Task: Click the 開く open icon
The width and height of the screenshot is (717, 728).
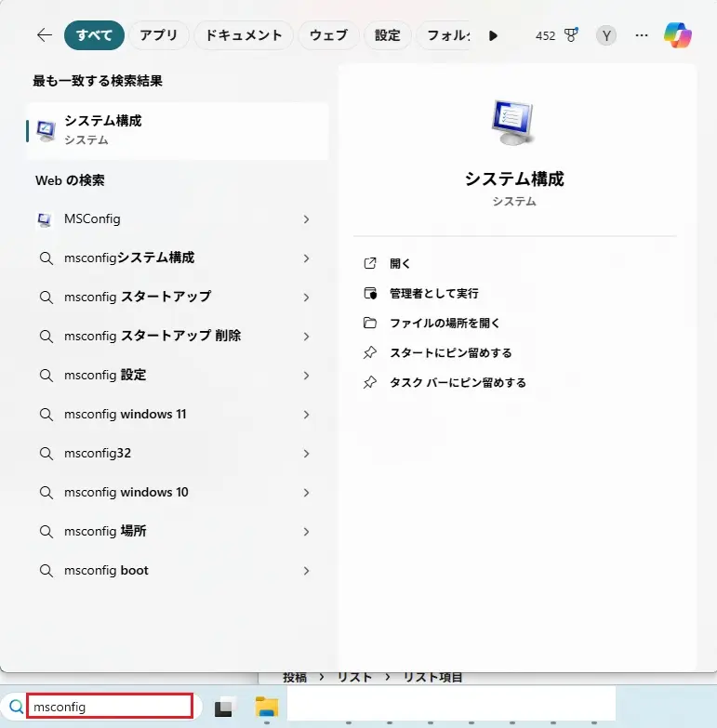Action: [x=369, y=263]
